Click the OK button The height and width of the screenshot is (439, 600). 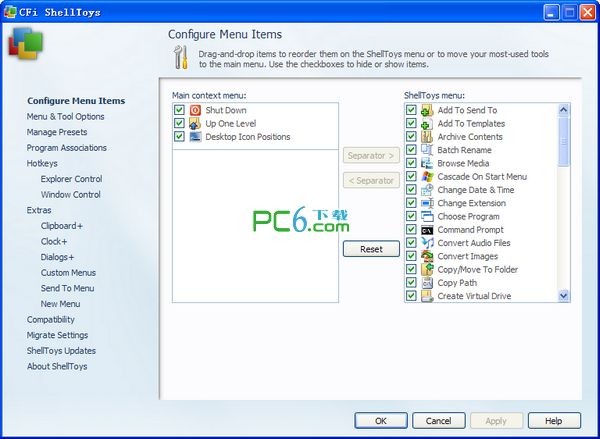381,421
